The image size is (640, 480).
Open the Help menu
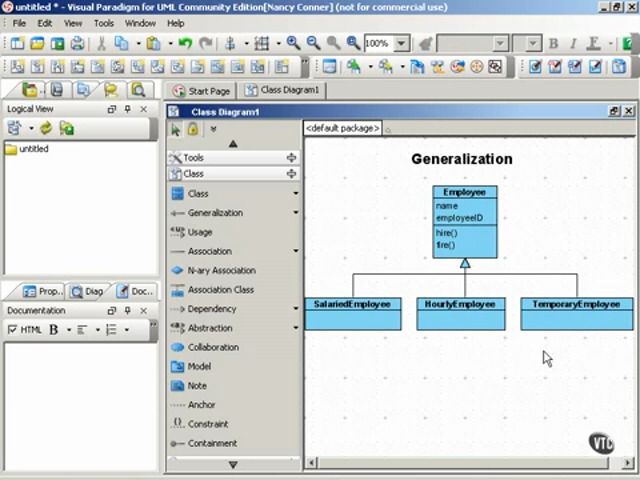coord(176,23)
